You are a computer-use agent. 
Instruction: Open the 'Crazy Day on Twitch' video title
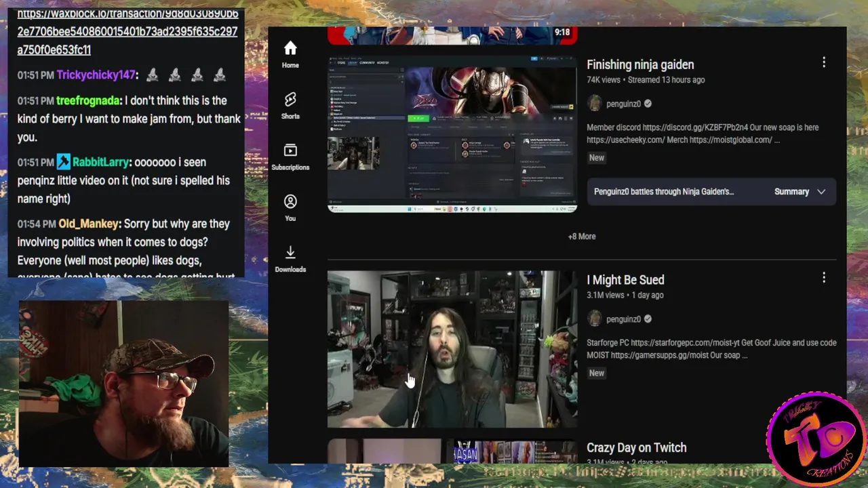click(636, 447)
